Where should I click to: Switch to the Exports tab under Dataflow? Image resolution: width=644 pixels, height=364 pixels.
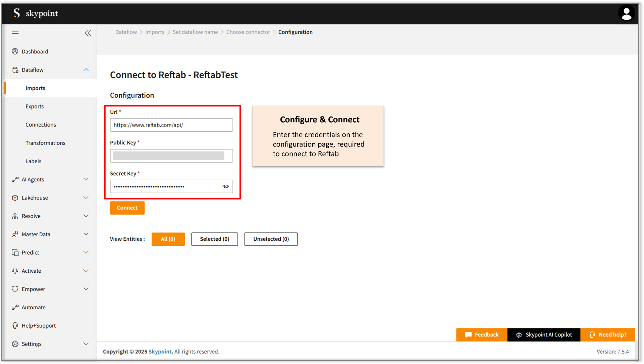[35, 106]
